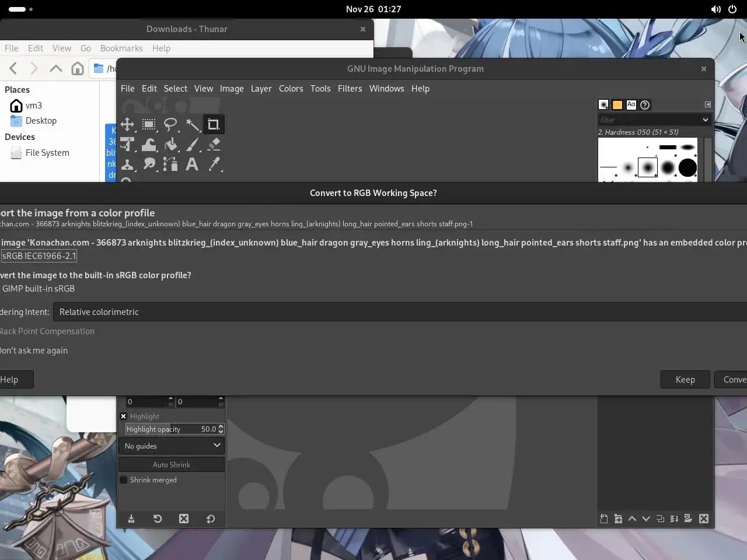Select the Paintbrush tool
This screenshot has height=560, width=747.
pos(192,144)
